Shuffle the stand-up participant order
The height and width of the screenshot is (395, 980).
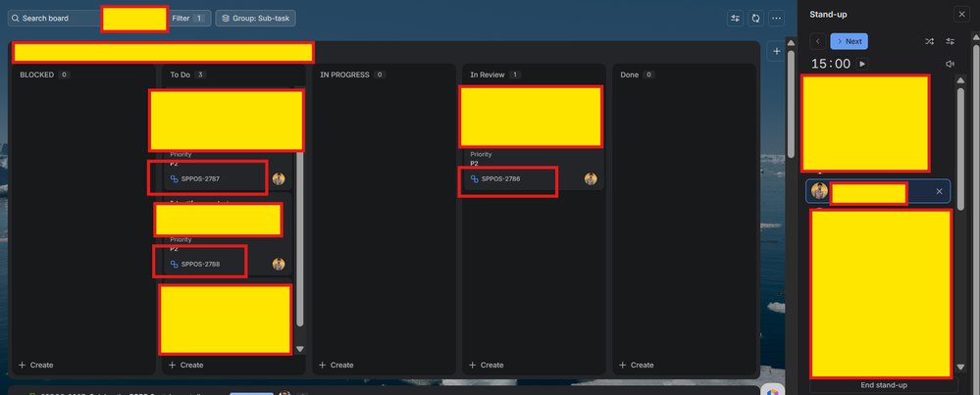(x=929, y=41)
